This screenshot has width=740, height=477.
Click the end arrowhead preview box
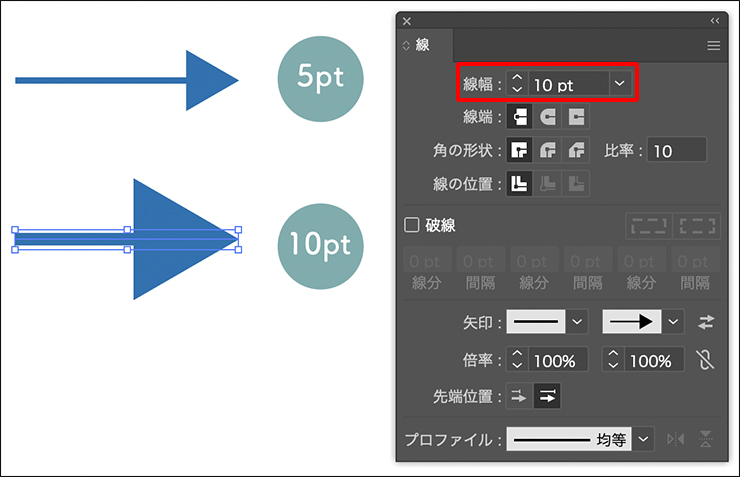tap(632, 322)
